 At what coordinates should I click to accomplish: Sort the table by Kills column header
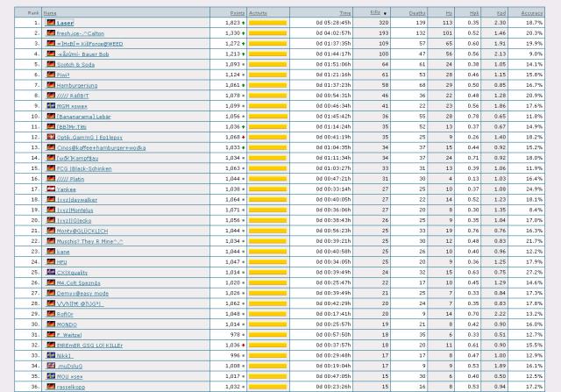[x=376, y=13]
